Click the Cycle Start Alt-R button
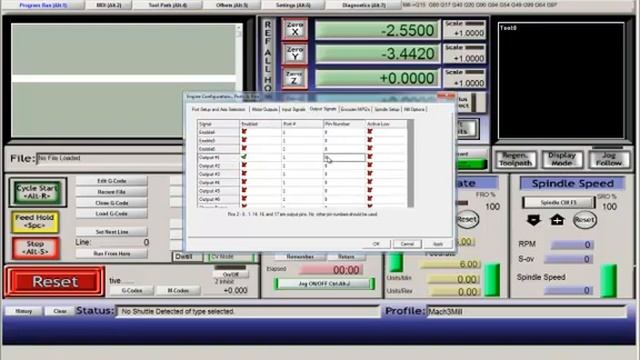The image size is (640, 360). click(x=38, y=192)
